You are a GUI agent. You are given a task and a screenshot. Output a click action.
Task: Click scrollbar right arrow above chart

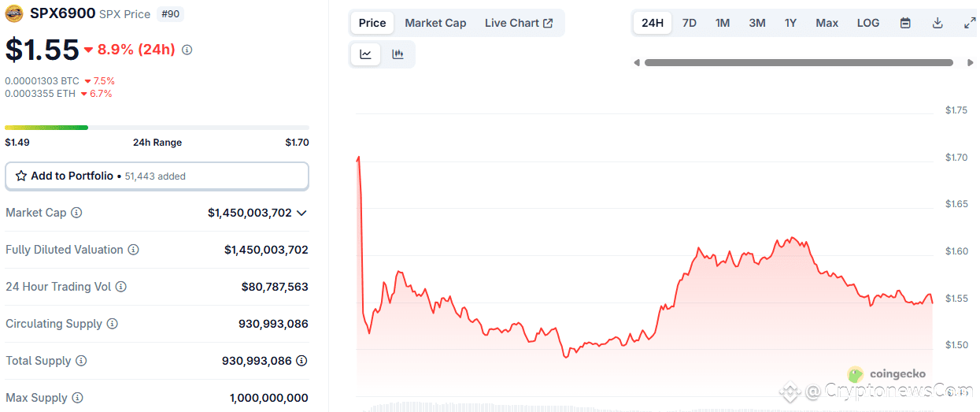pos(971,63)
